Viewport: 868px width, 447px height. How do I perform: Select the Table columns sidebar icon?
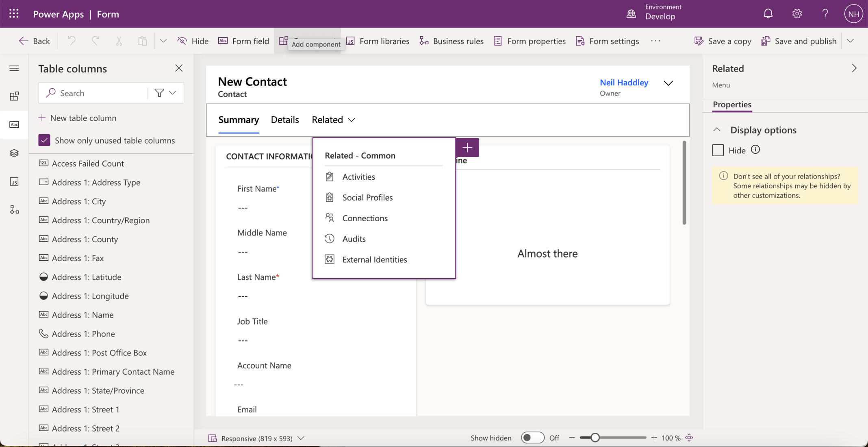(x=14, y=125)
